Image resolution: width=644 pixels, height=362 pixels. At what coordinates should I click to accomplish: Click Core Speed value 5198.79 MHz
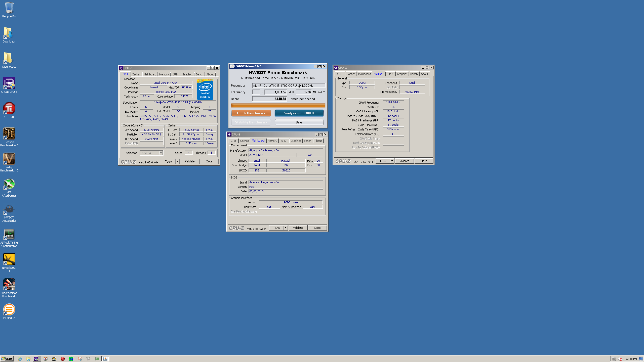(x=151, y=130)
